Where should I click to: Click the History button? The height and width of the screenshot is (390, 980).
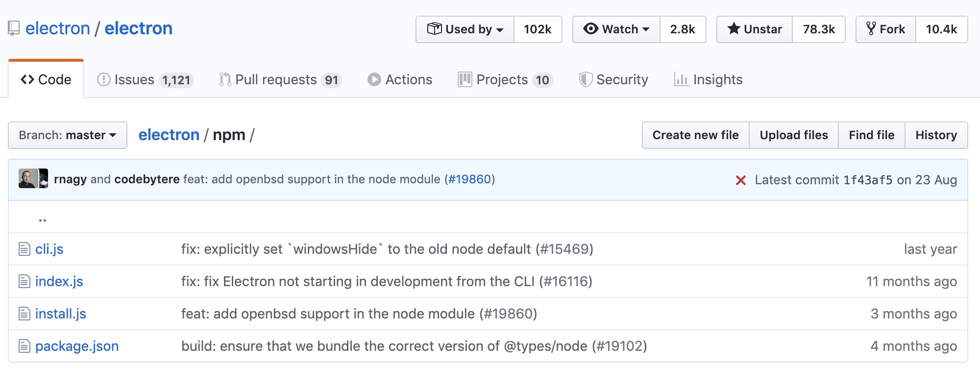point(936,135)
